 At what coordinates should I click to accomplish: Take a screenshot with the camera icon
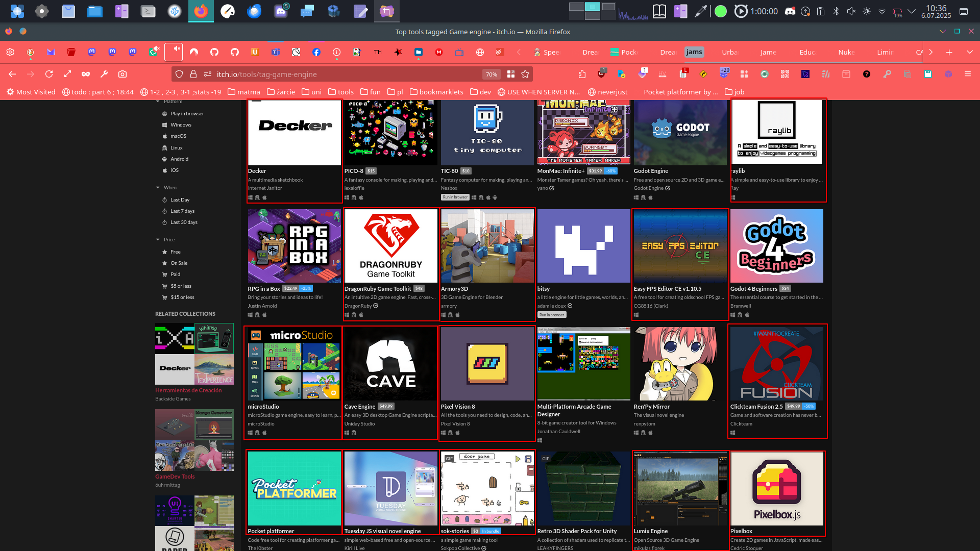click(x=122, y=74)
